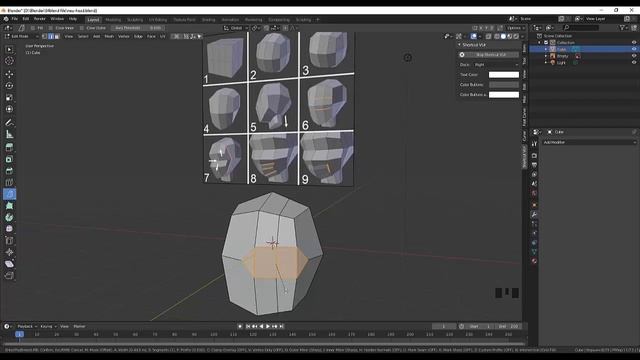Open the Render menu
The image size is (640, 360).
tap(40, 19)
